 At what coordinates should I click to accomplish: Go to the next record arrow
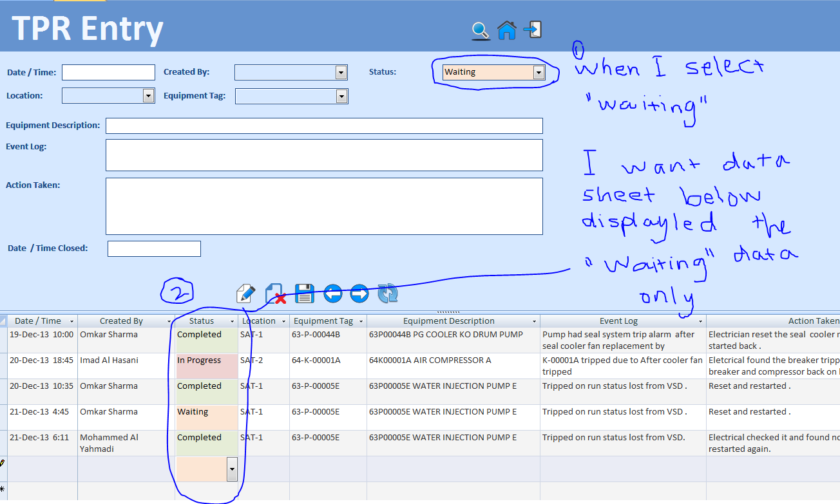tap(359, 294)
